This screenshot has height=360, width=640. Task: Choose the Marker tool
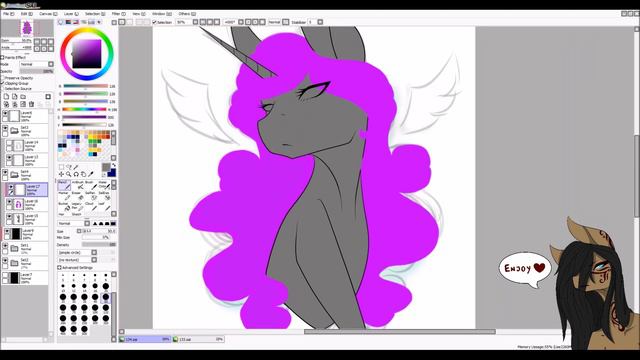[64, 196]
